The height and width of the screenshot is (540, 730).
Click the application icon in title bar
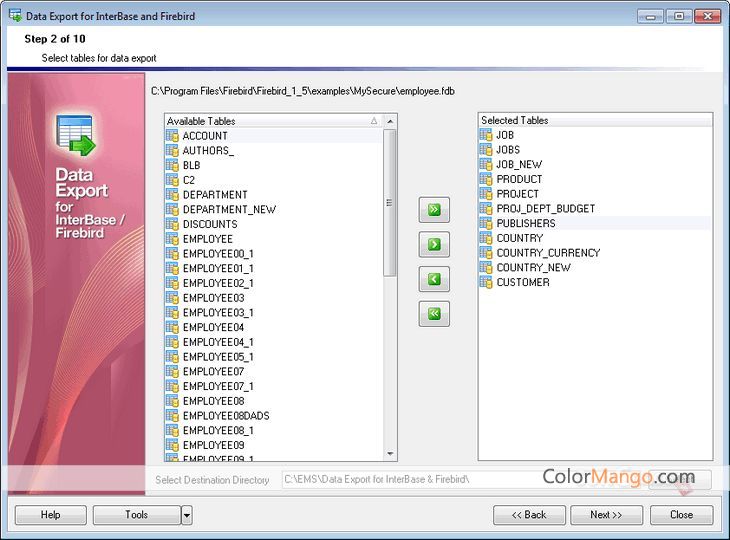(15, 16)
